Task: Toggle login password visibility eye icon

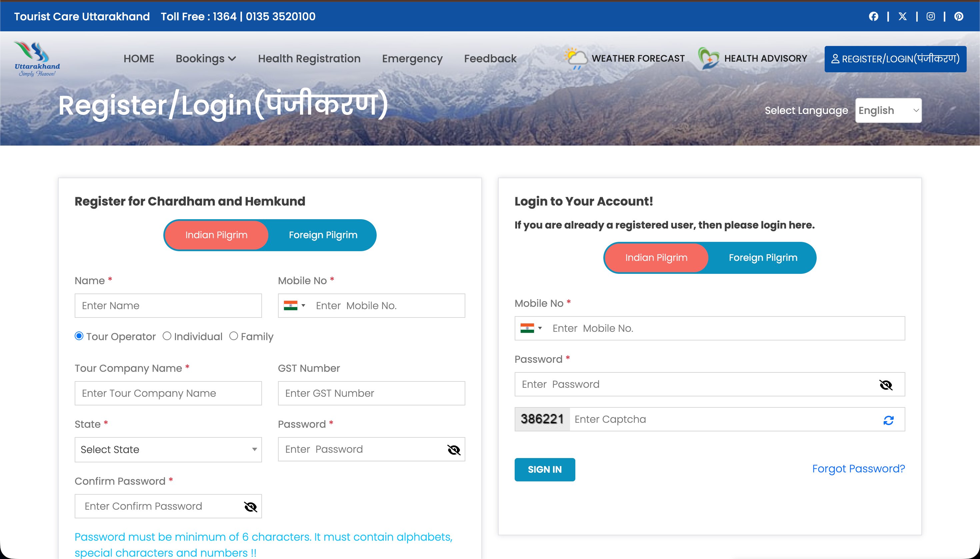Action: 885,385
